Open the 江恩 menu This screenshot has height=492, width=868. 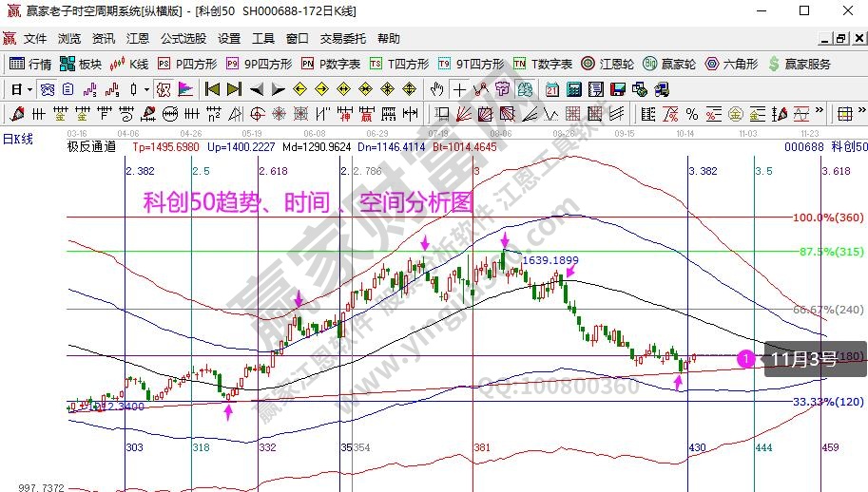(x=138, y=39)
